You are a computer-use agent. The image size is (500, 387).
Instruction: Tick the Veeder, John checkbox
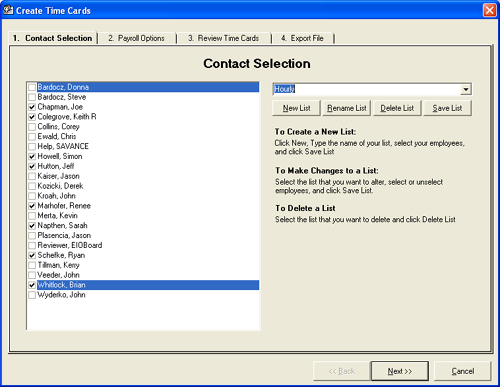tap(32, 275)
